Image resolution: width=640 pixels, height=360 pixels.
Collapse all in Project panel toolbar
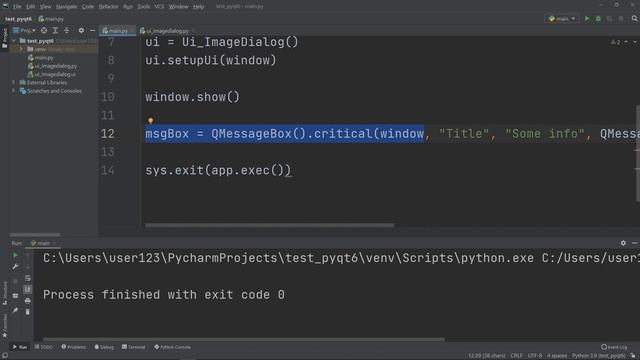(x=67, y=31)
